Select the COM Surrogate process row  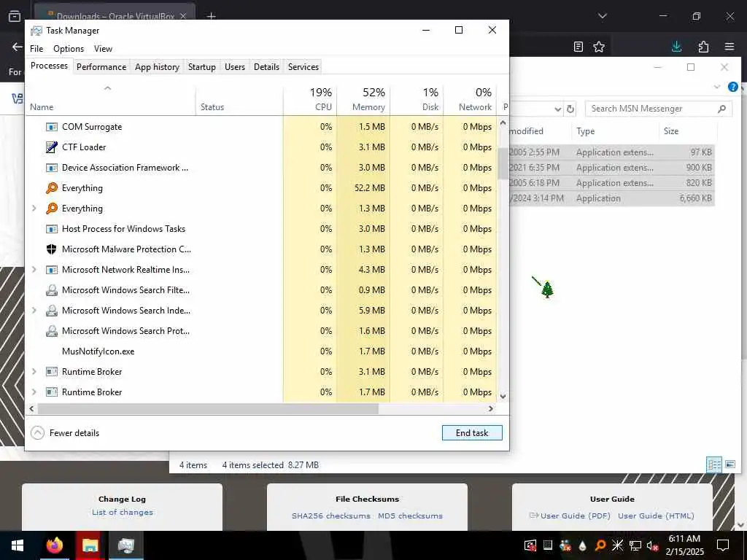261,127
